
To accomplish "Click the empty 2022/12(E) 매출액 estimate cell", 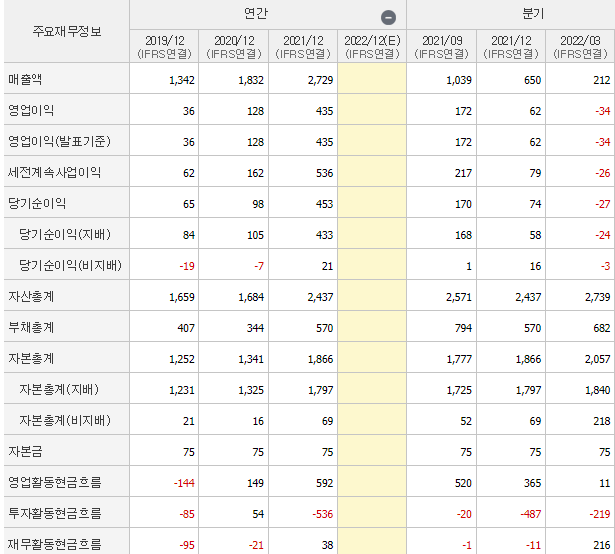I will click(x=372, y=78).
